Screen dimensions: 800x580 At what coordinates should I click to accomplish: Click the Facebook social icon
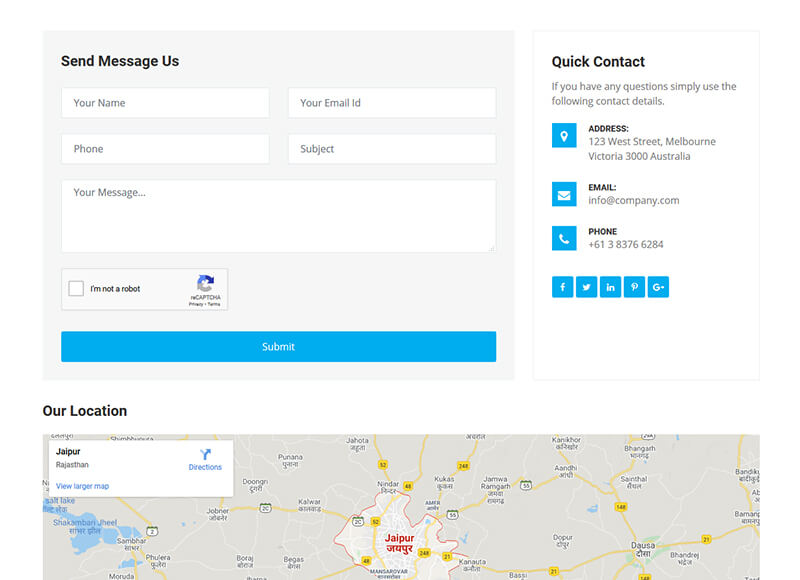click(x=562, y=287)
